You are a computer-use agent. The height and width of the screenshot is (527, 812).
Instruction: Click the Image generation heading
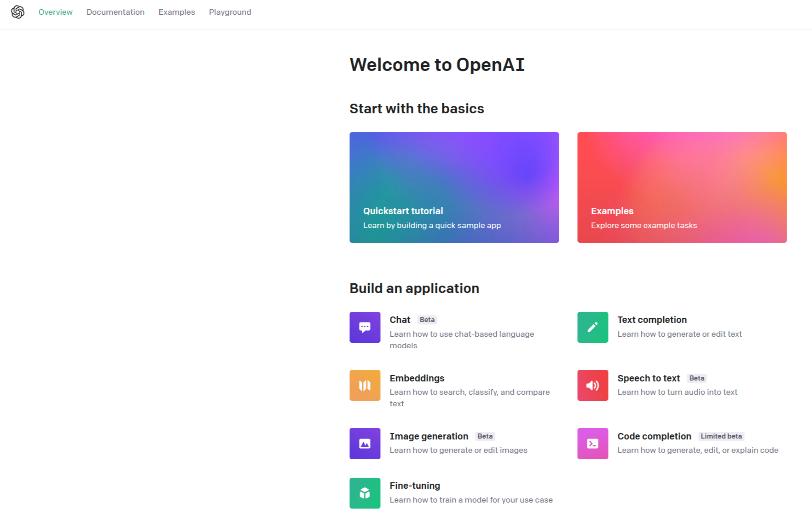coord(429,436)
